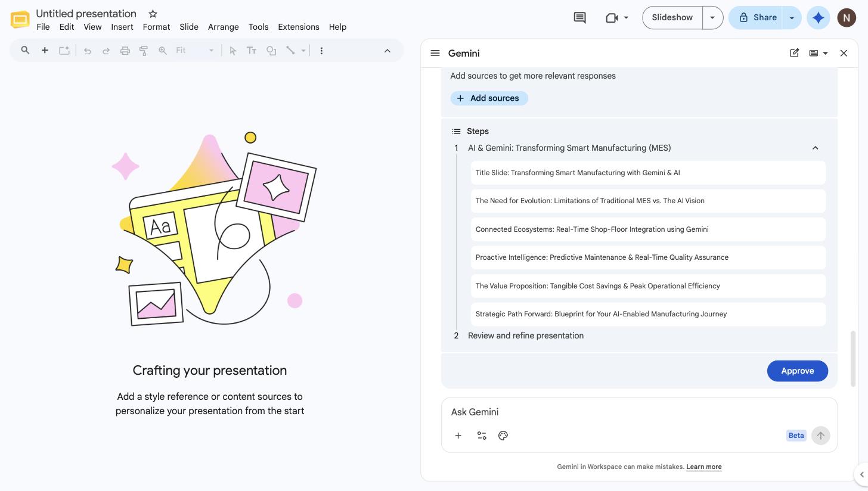Click Add sources button

(489, 98)
